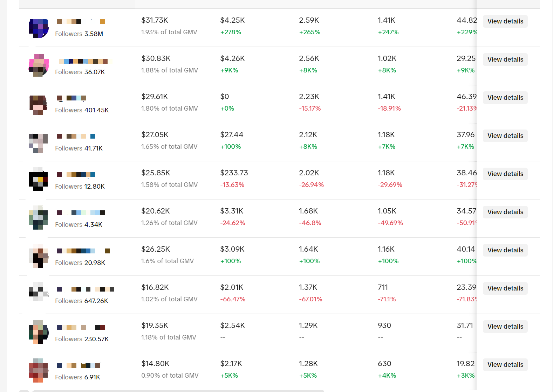This screenshot has height=392, width=553.
Task: Click creator name above 4.34K followers
Action: (x=81, y=213)
